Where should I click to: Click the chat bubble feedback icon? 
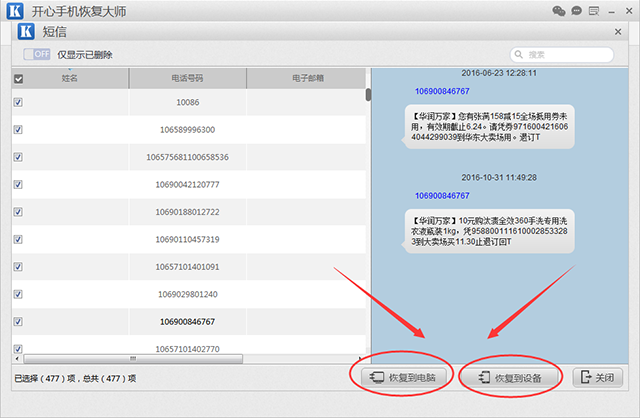click(x=575, y=11)
